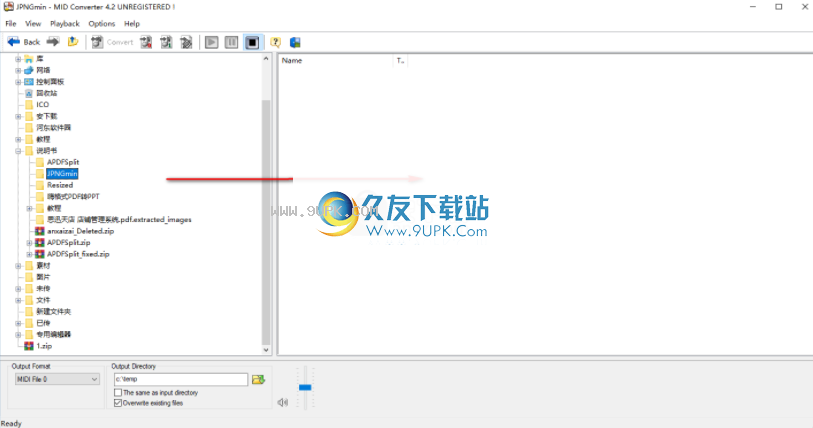This screenshot has width=813, height=428.
Task: Open the Help menu
Action: click(x=132, y=23)
